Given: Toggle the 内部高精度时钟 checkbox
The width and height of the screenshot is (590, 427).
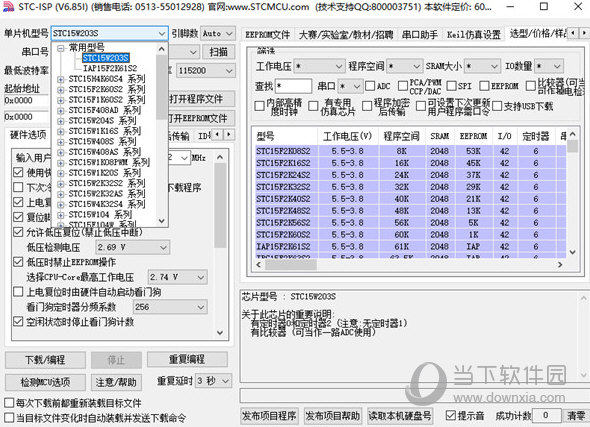Looking at the screenshot, I should 260,106.
